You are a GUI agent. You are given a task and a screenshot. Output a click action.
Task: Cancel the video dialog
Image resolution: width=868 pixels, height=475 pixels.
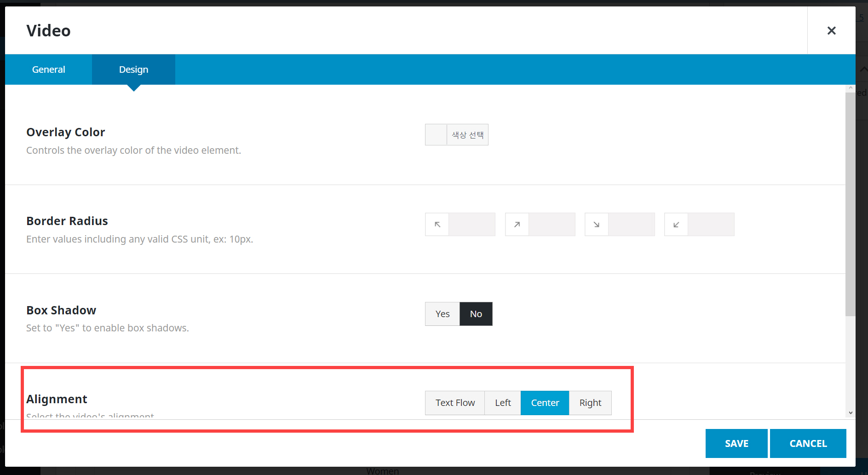tap(808, 443)
